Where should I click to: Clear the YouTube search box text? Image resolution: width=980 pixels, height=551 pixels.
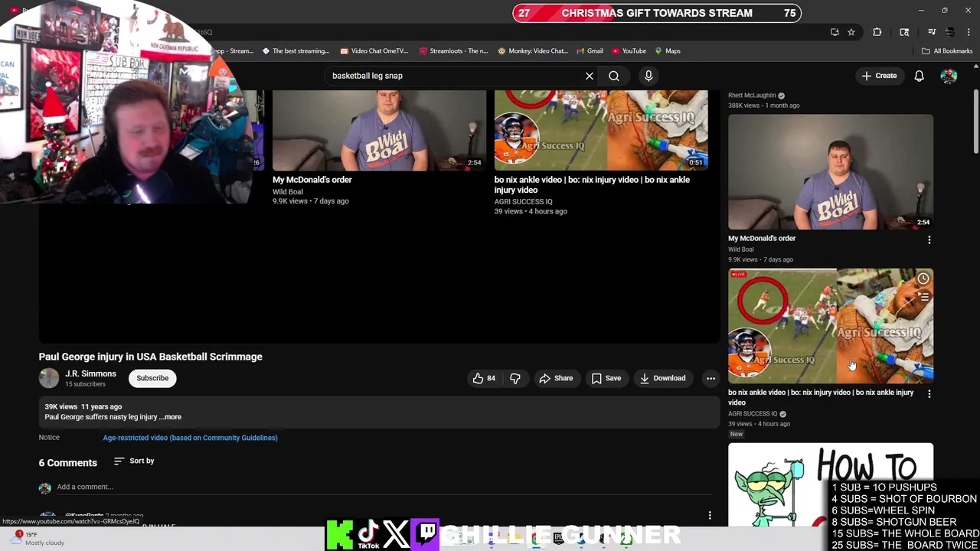tap(590, 76)
